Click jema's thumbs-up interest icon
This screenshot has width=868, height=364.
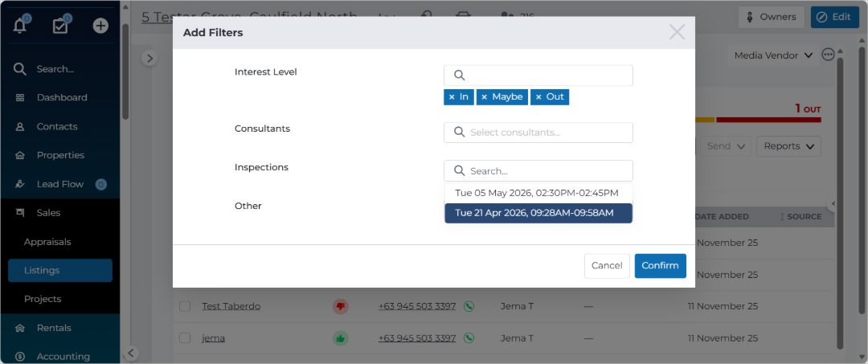point(341,338)
